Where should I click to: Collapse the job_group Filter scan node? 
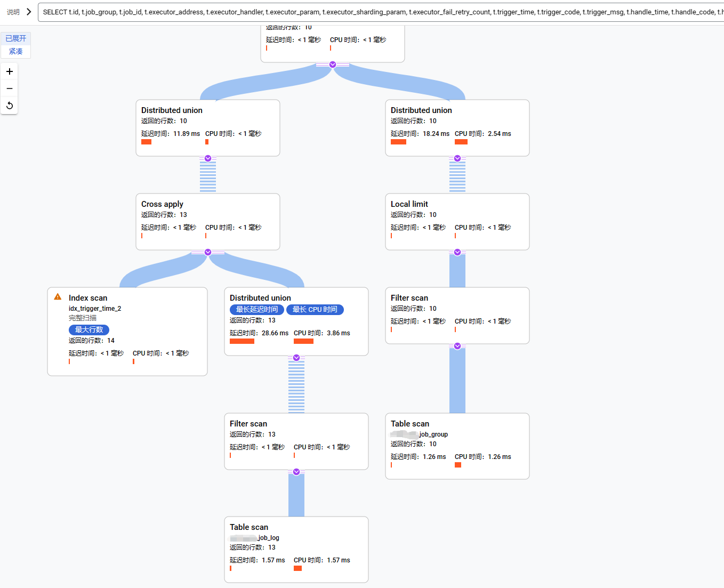(457, 346)
